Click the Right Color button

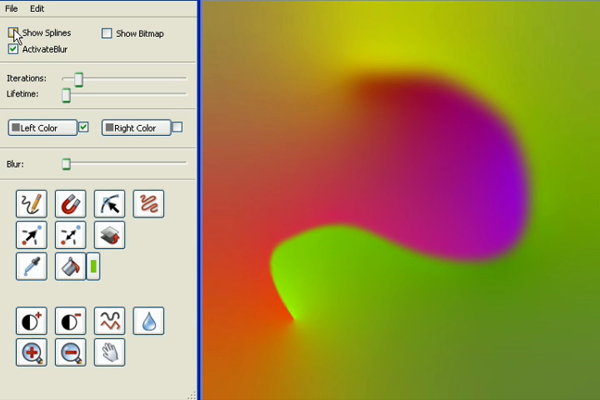click(136, 128)
